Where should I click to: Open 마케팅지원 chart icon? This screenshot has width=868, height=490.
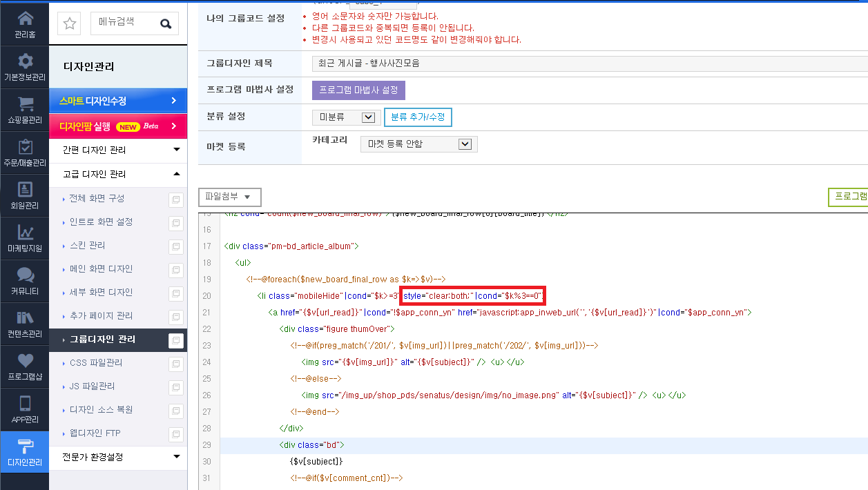(25, 232)
